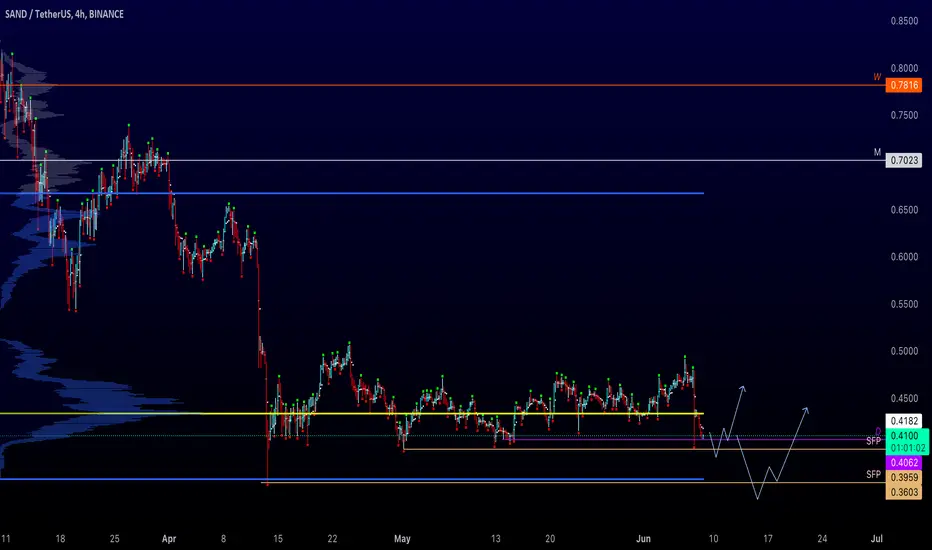Click the 20 date label before Jun
Image resolution: width=932 pixels, height=550 pixels.
pyautogui.click(x=550, y=539)
